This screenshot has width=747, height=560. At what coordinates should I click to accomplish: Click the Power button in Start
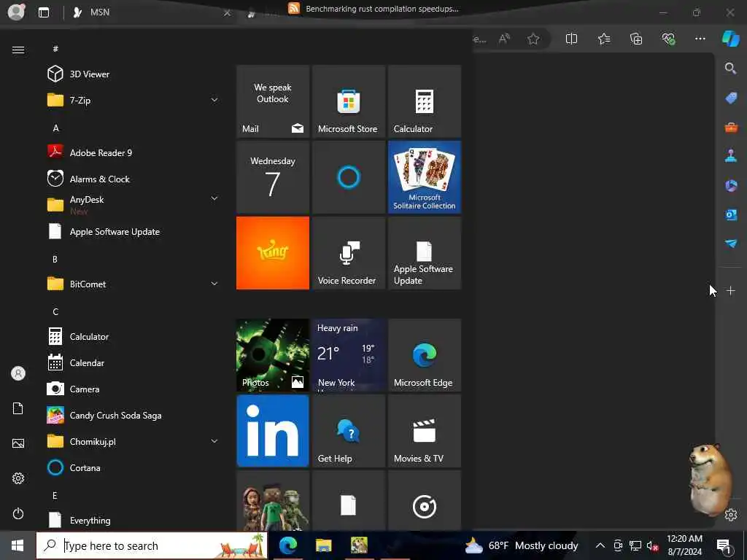pyautogui.click(x=18, y=513)
